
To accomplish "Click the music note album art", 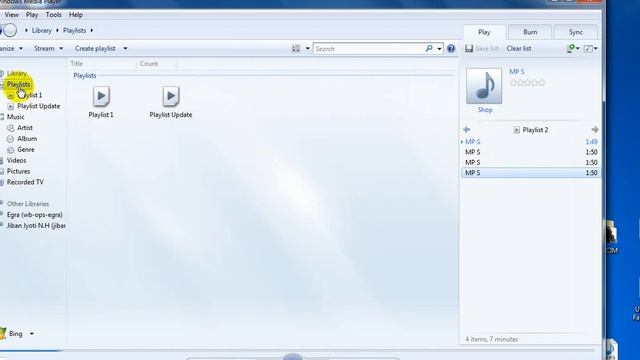I will [484, 86].
